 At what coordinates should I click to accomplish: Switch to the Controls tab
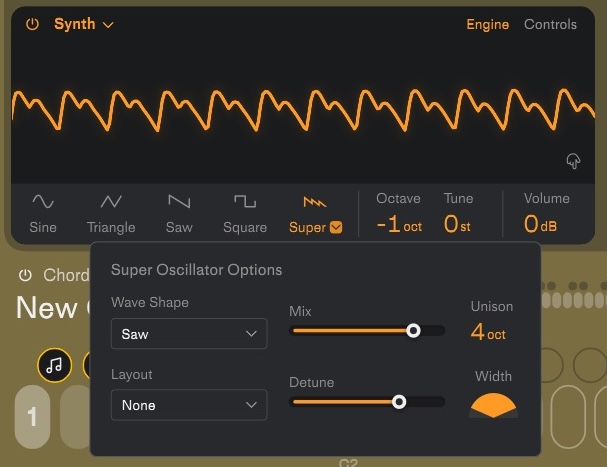550,24
